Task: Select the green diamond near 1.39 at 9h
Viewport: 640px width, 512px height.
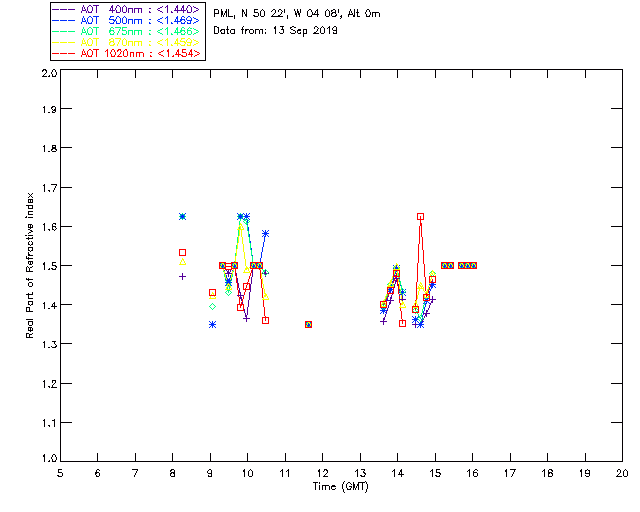Action: click(x=212, y=306)
